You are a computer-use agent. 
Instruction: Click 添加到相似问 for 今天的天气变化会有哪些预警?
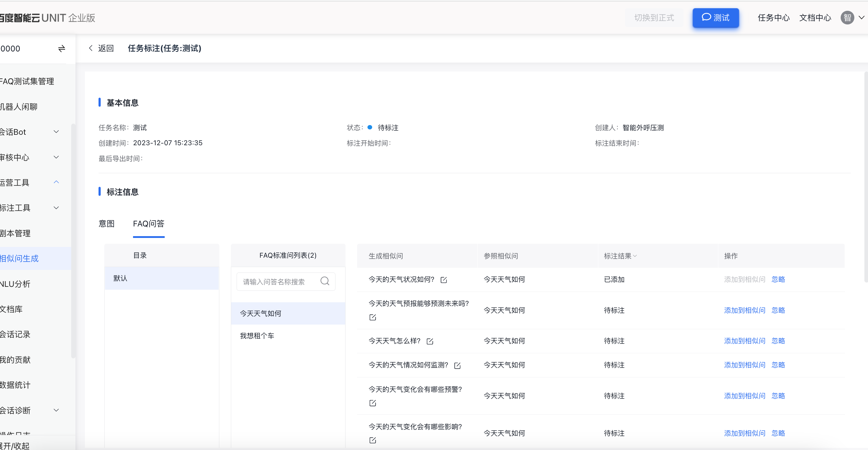(x=745, y=396)
